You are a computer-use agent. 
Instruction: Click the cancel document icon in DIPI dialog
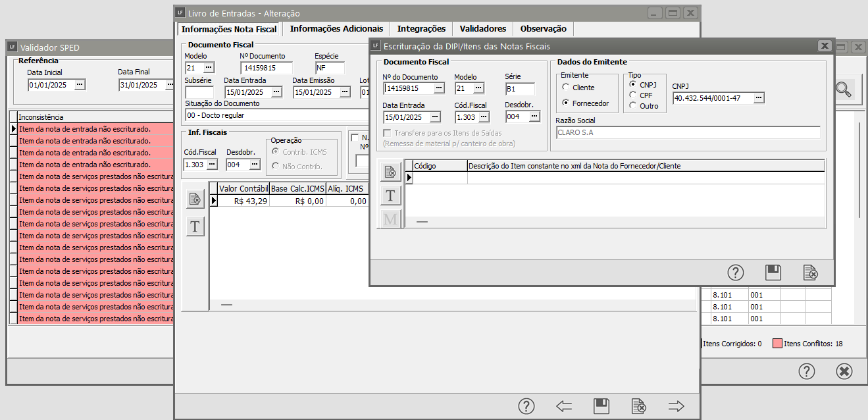tap(810, 272)
